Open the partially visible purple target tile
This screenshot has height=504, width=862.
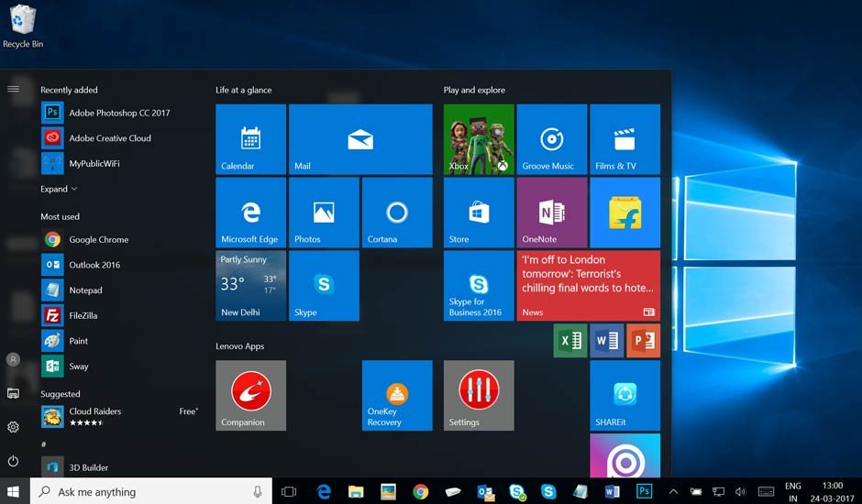click(x=625, y=455)
